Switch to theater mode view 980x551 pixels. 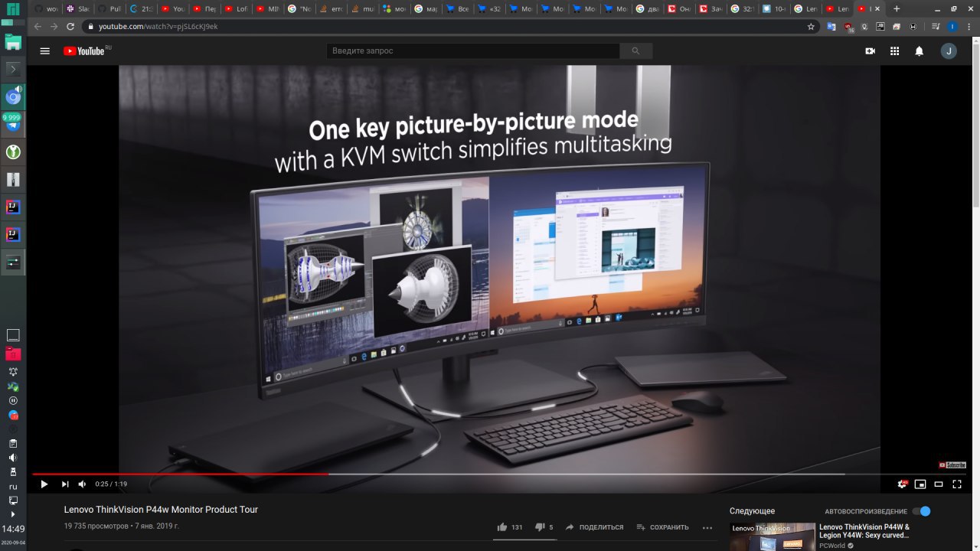(x=939, y=484)
